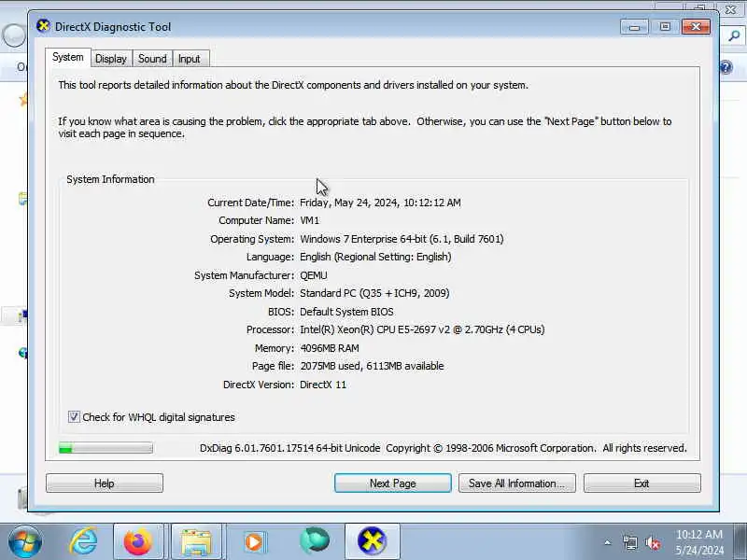Open Firefox from the taskbar
Viewport: 747px width, 560px height.
[x=138, y=541]
